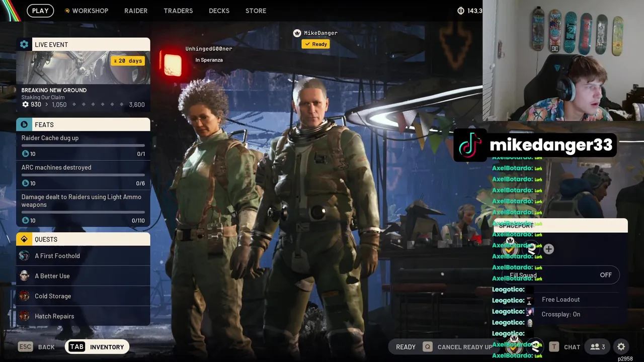Image resolution: width=644 pixels, height=362 pixels.
Task: Click the A First Foothold quest icon
Action: 24,256
